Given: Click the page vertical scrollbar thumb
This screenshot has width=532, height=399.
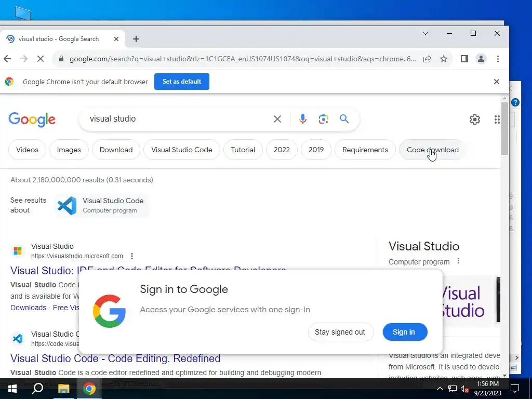Looking at the screenshot, I should [x=504, y=128].
